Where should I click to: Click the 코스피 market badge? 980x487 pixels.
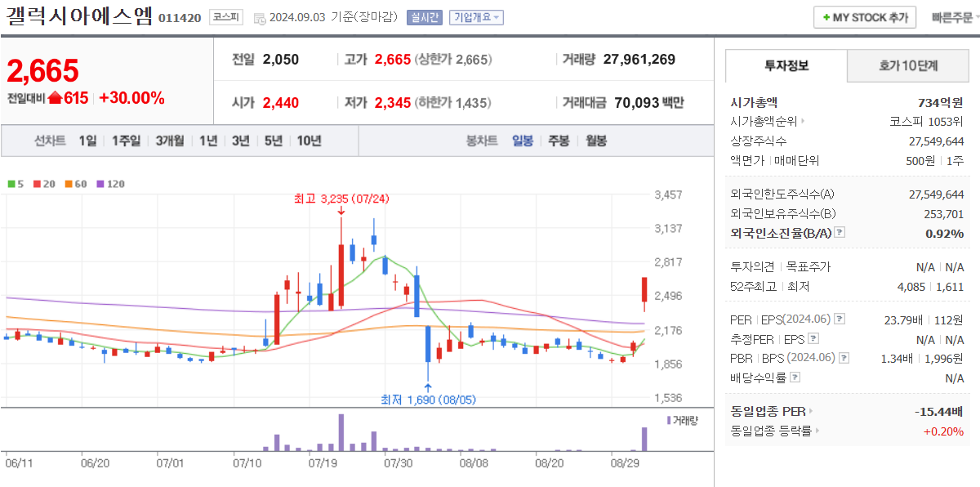coord(225,17)
